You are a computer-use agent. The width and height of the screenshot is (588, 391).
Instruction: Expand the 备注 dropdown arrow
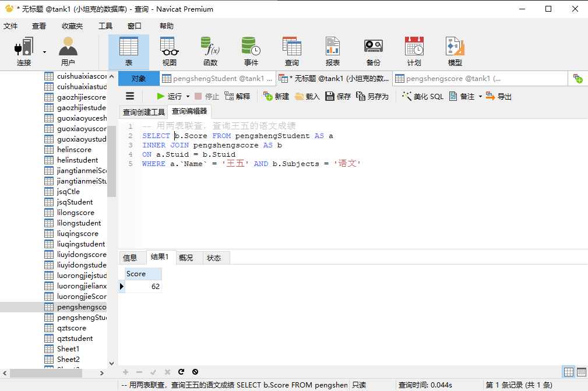tap(480, 96)
